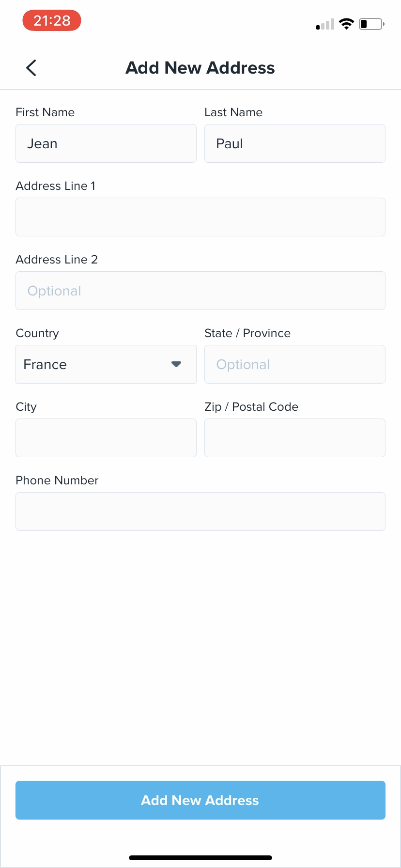Click the Country dropdown arrow

[176, 364]
